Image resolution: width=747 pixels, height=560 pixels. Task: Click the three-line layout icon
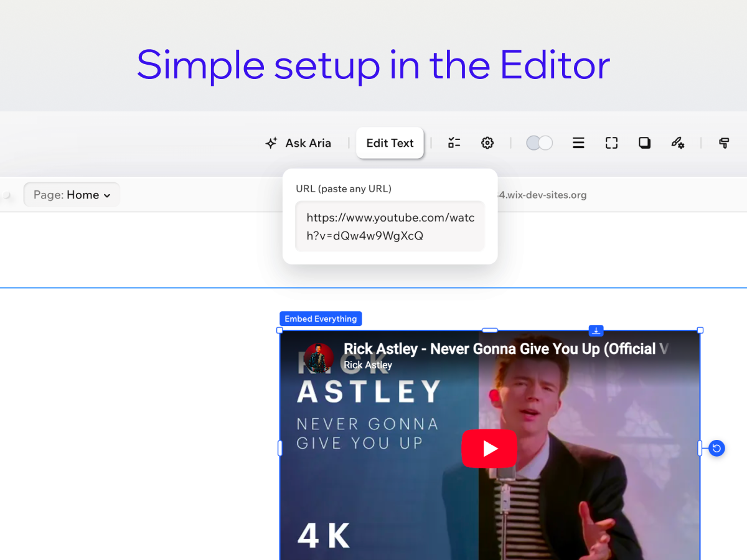click(578, 143)
